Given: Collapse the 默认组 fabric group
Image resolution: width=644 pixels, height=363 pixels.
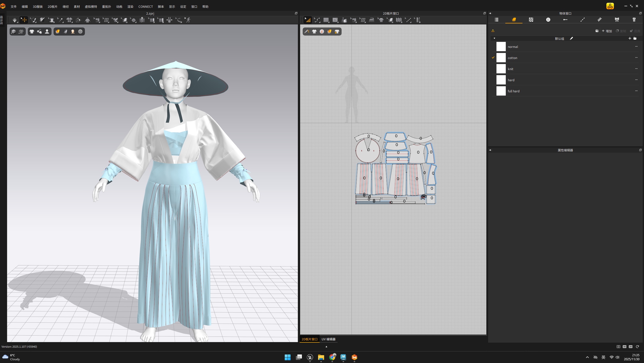Looking at the screenshot, I should click(494, 38).
